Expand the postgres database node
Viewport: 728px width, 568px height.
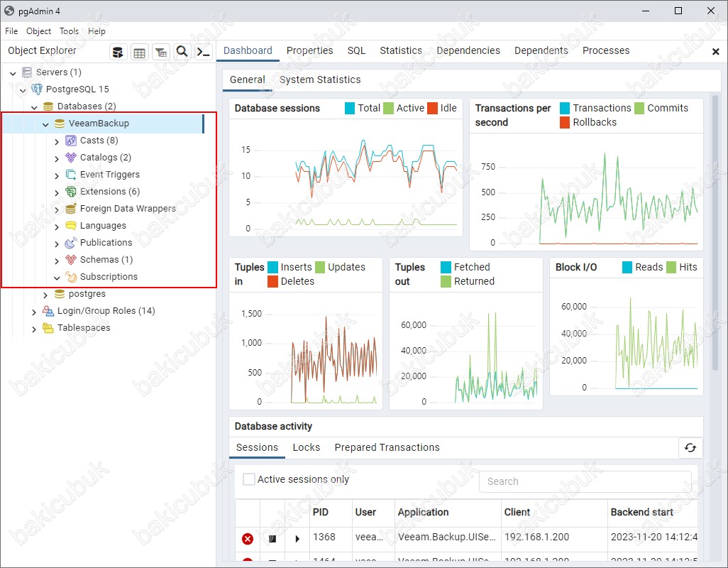pyautogui.click(x=45, y=295)
